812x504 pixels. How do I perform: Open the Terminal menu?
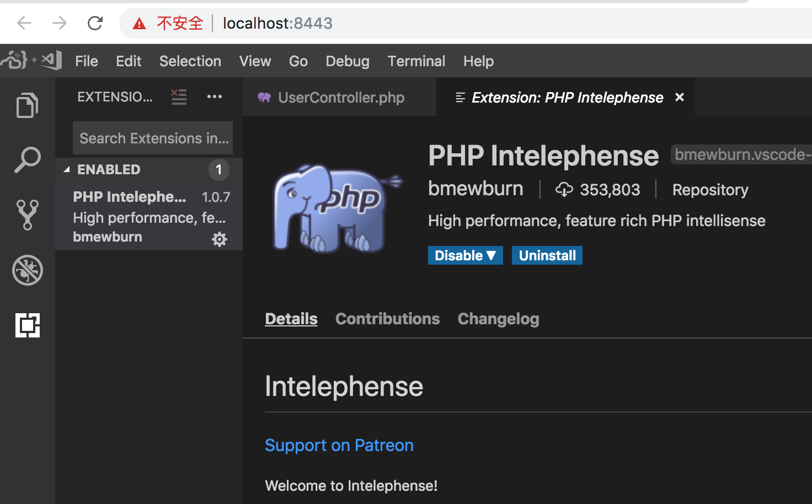click(416, 61)
